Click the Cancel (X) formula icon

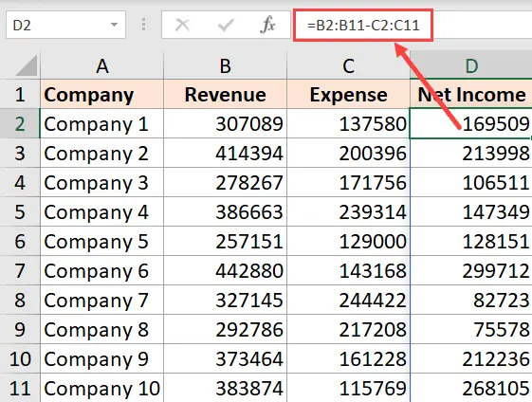182,25
